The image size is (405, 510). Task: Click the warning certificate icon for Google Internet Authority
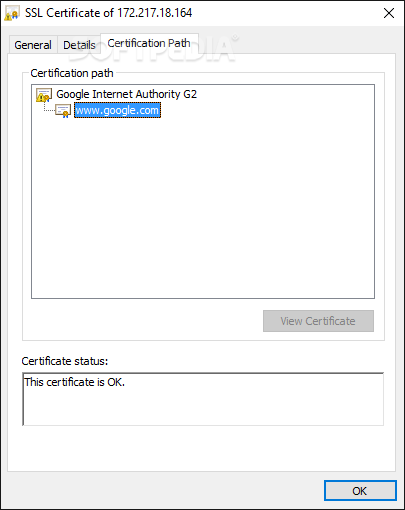point(44,95)
